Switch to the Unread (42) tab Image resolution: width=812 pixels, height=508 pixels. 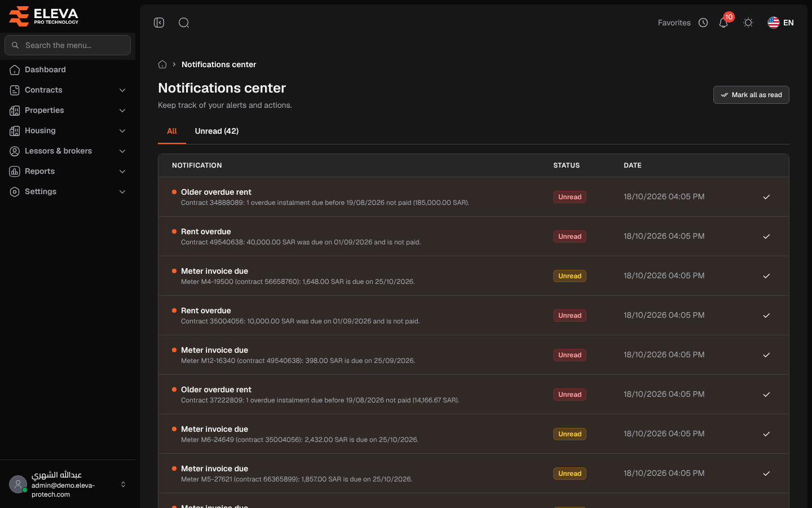217,131
